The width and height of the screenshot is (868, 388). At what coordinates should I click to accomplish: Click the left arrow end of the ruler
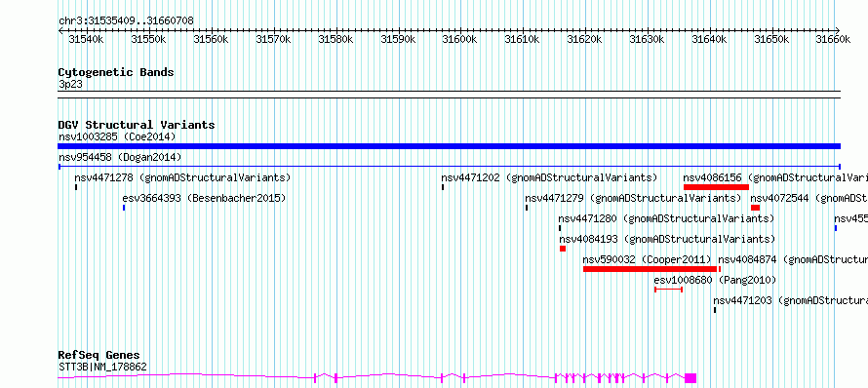tap(60, 30)
